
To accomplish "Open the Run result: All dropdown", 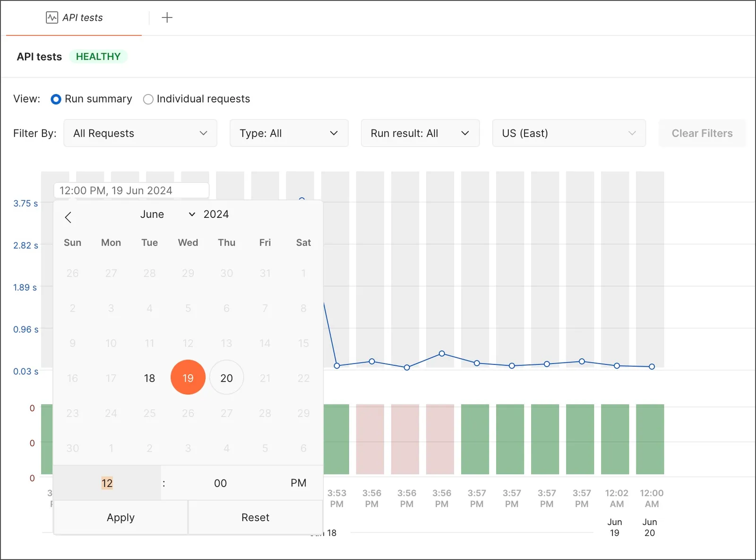I will point(420,133).
